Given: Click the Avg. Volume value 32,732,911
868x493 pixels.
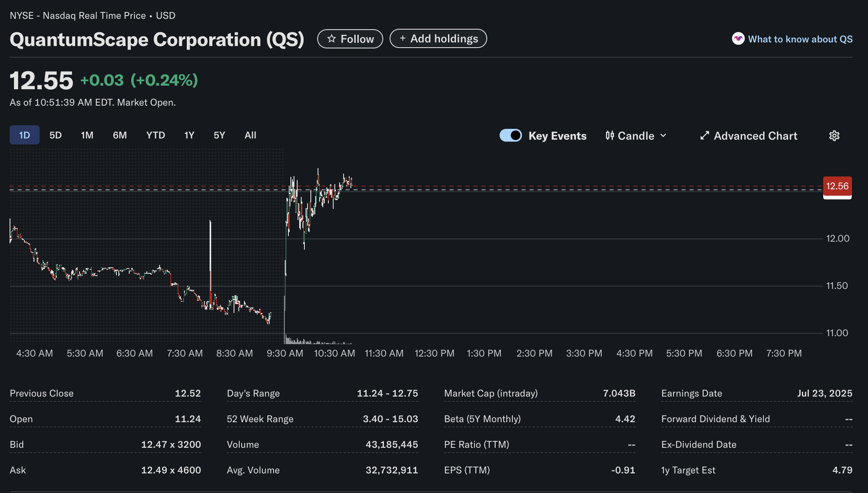Looking at the screenshot, I should [392, 470].
